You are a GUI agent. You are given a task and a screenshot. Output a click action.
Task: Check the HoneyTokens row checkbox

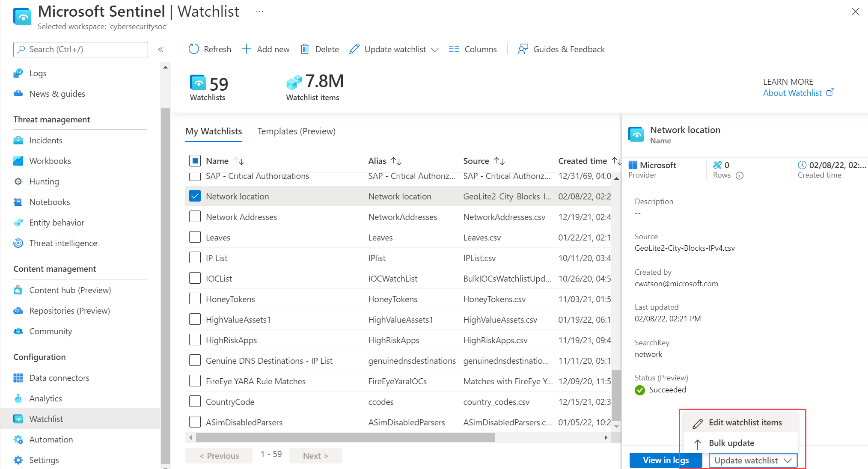click(195, 299)
